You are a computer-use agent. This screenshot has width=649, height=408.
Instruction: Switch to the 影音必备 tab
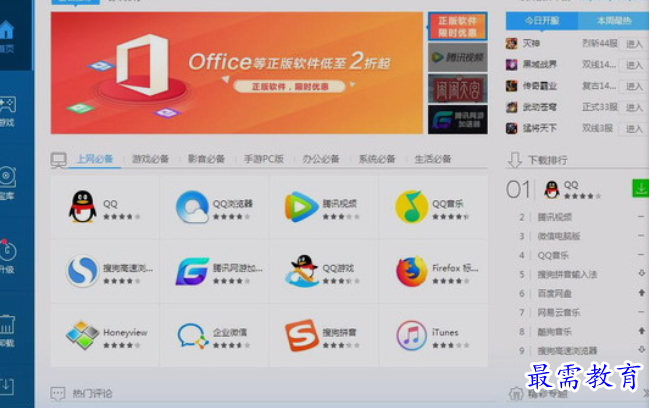206,159
